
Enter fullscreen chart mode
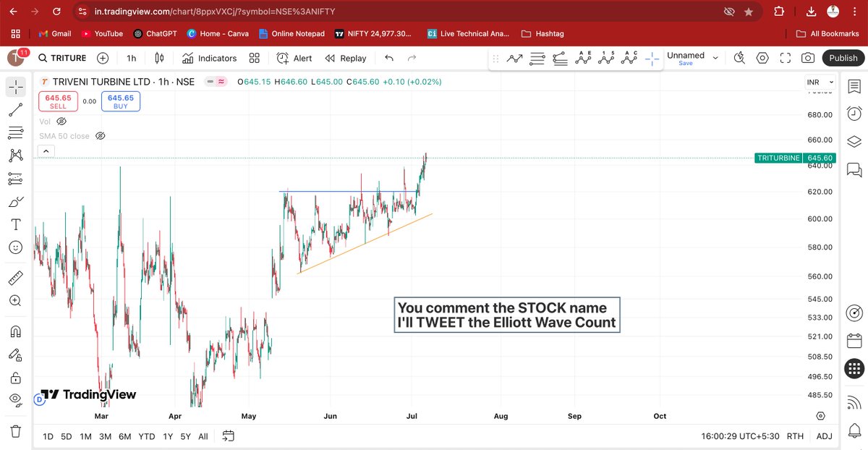786,58
